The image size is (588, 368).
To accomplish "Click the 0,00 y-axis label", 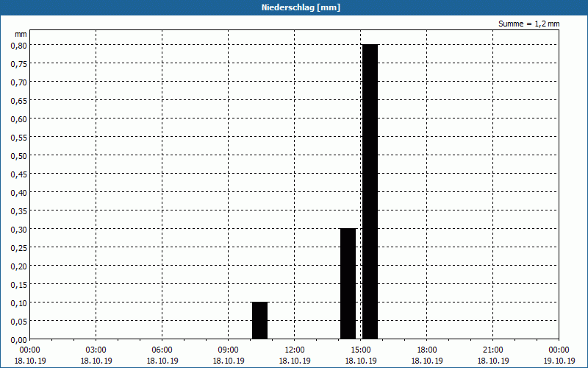I will click(19, 340).
